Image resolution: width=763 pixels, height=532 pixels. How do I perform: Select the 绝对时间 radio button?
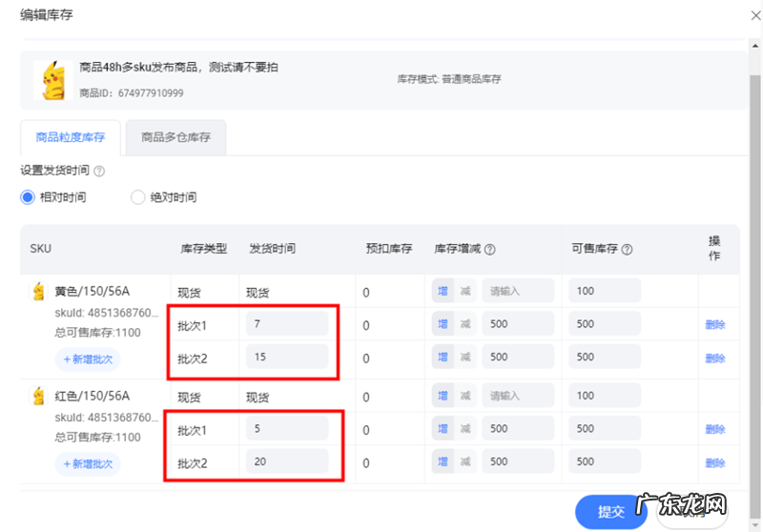[137, 197]
